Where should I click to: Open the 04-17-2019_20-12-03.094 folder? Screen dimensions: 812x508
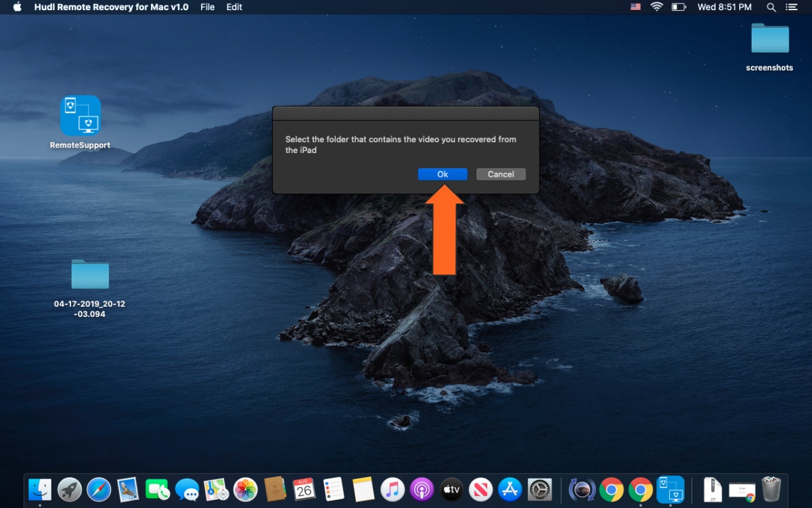pos(89,274)
